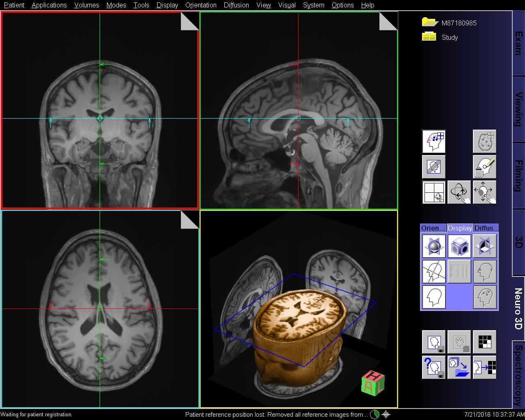
Task: Click the grayed-out columns list icon
Action: pyautogui.click(x=459, y=271)
